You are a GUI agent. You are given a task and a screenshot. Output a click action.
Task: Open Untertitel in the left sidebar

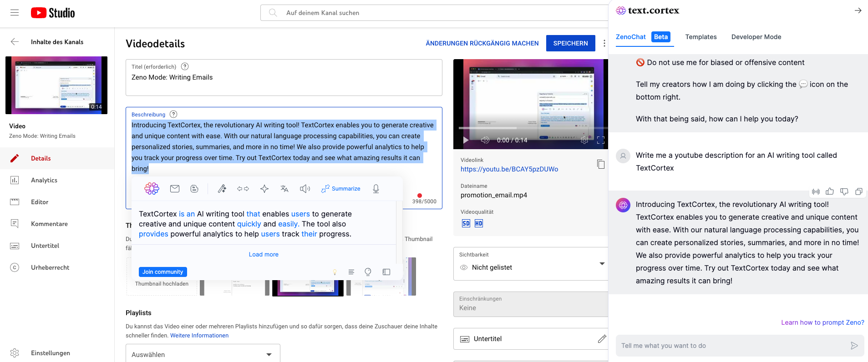pos(57,246)
